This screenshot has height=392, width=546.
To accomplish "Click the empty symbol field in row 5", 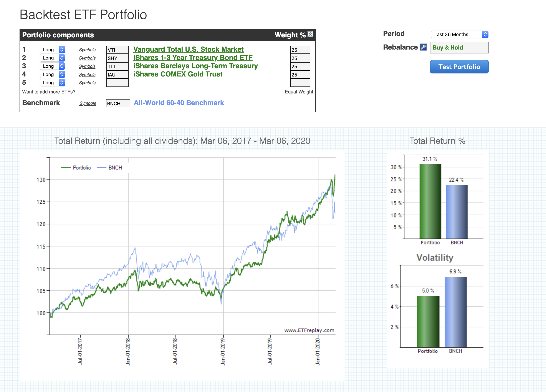I will pos(117,83).
